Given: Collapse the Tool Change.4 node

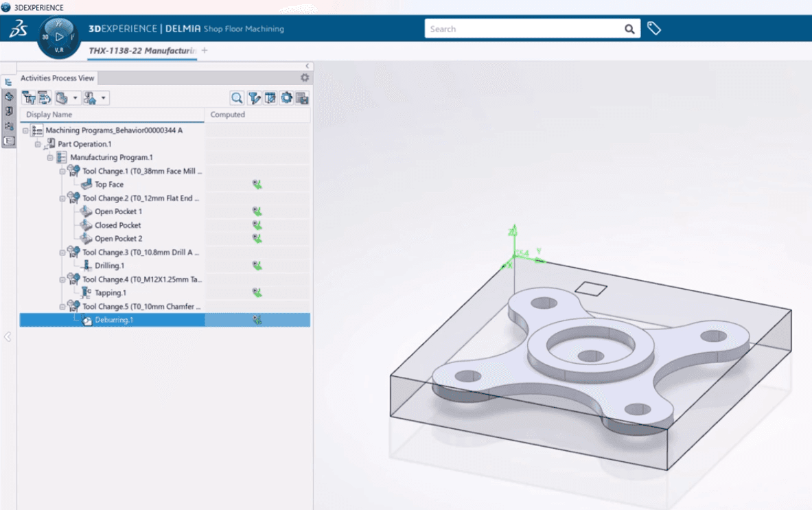Looking at the screenshot, I should coord(62,279).
